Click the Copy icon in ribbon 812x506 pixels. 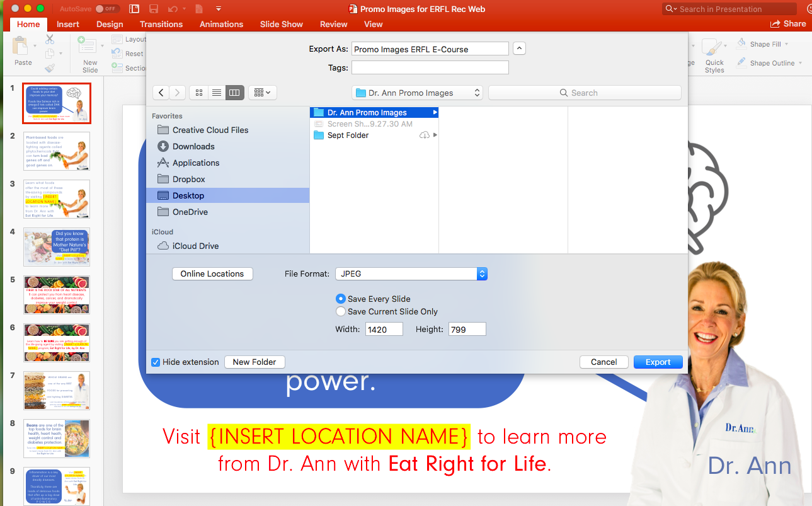tap(50, 54)
